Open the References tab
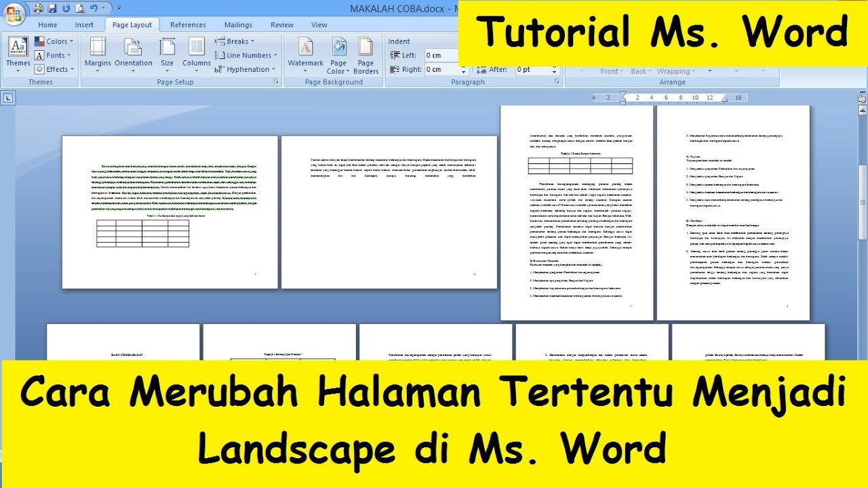Image resolution: width=868 pixels, height=488 pixels. coord(188,25)
